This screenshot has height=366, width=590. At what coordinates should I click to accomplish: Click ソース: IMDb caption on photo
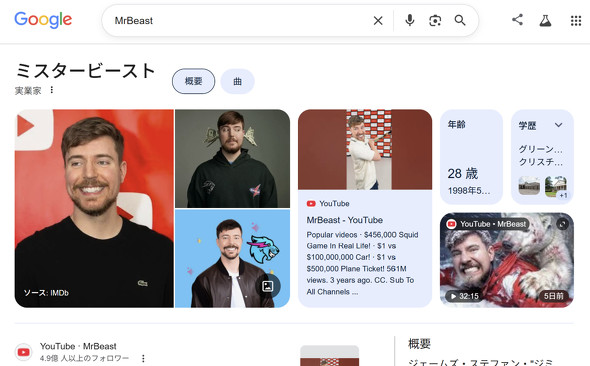[x=46, y=293]
